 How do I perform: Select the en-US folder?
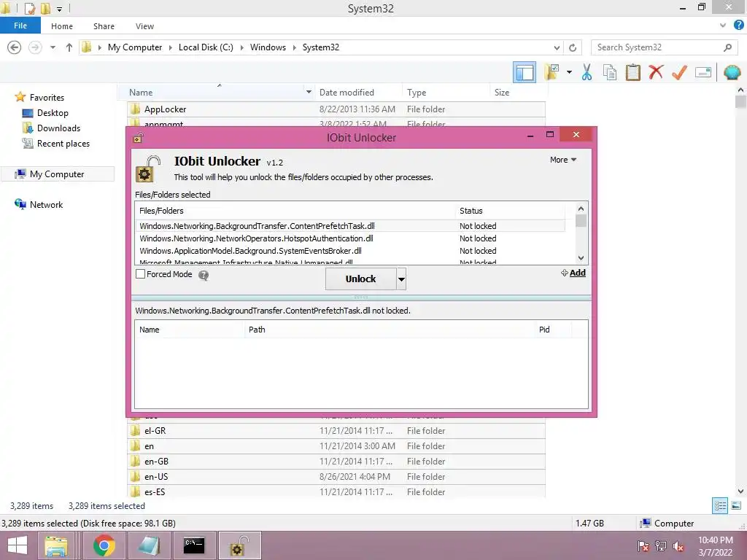pos(336,477)
